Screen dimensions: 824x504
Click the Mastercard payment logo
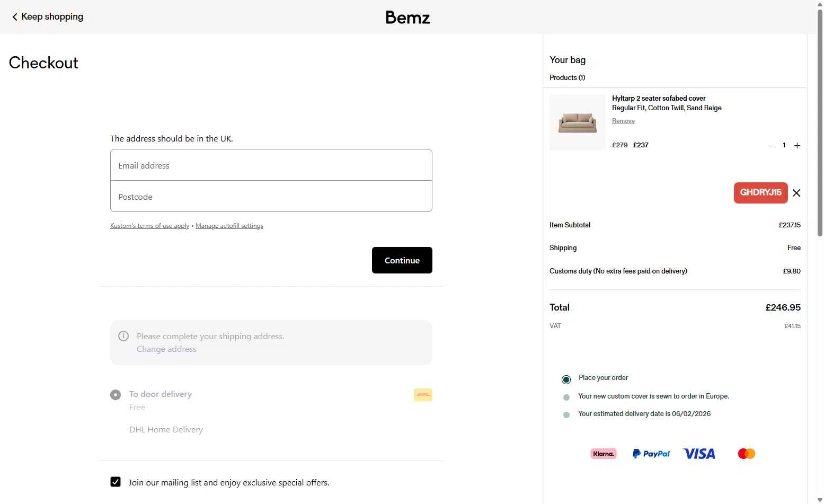click(x=746, y=454)
